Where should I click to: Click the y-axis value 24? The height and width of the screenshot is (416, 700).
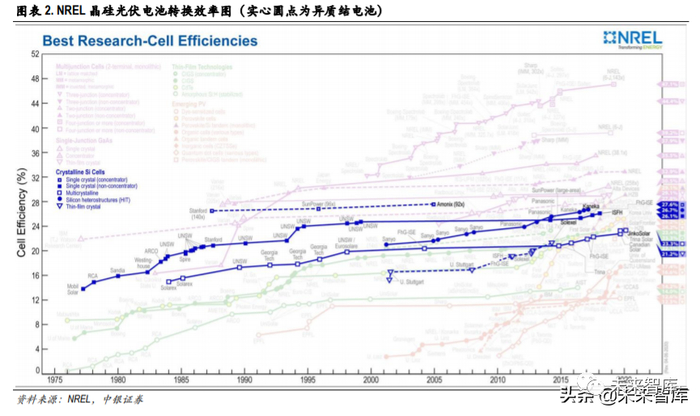coord(35,227)
